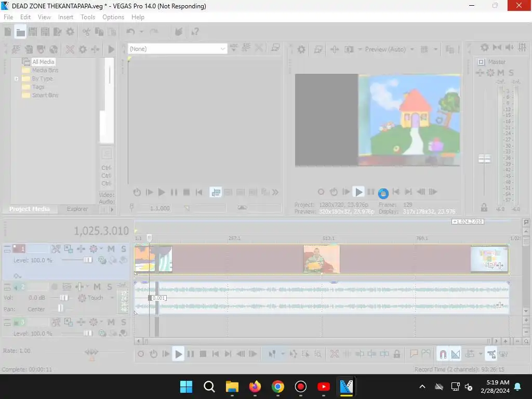Show hidden system tray icons chevron
The image size is (532, 399).
(422, 387)
